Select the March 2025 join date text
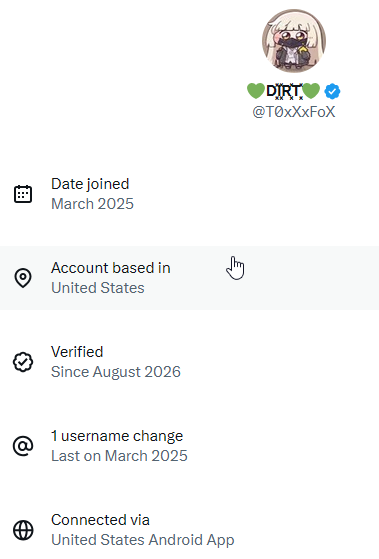The image size is (379, 559). [x=92, y=204]
